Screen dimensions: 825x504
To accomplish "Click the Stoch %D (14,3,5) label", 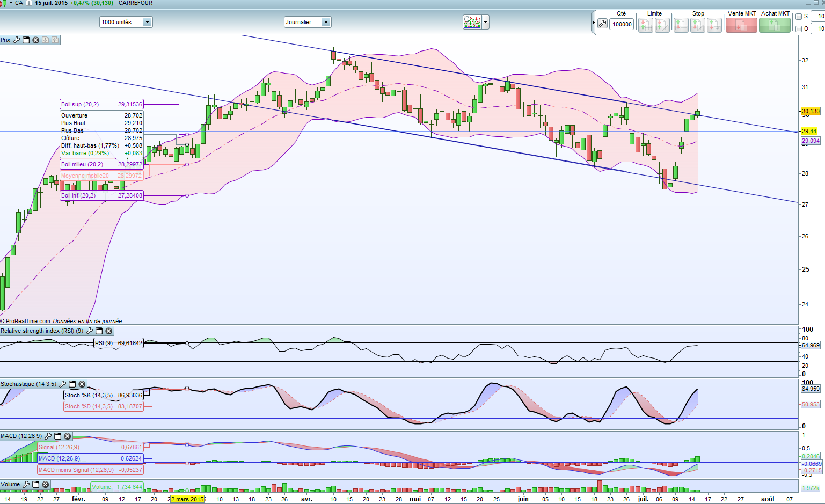I will (104, 406).
